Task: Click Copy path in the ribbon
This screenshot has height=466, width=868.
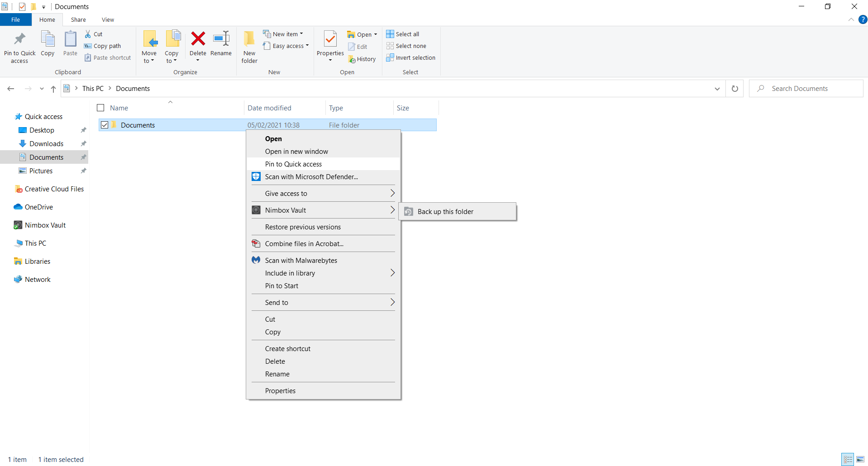Action: coord(103,46)
